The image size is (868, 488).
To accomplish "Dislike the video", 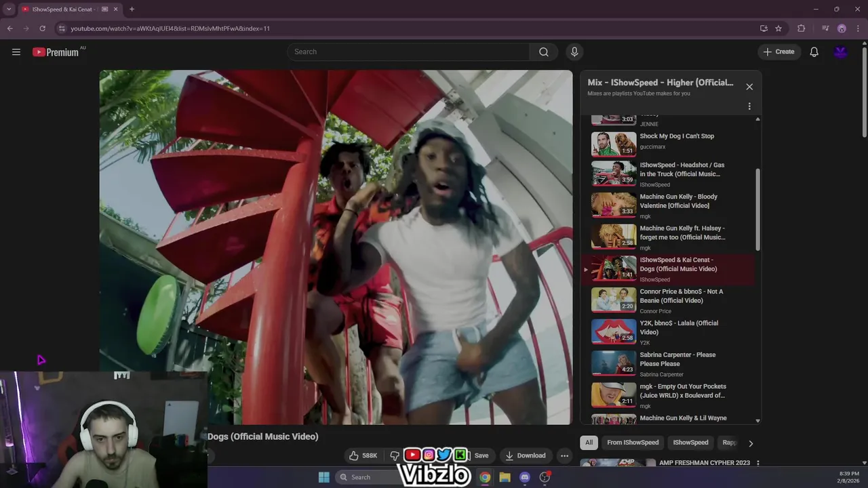I will point(394,455).
